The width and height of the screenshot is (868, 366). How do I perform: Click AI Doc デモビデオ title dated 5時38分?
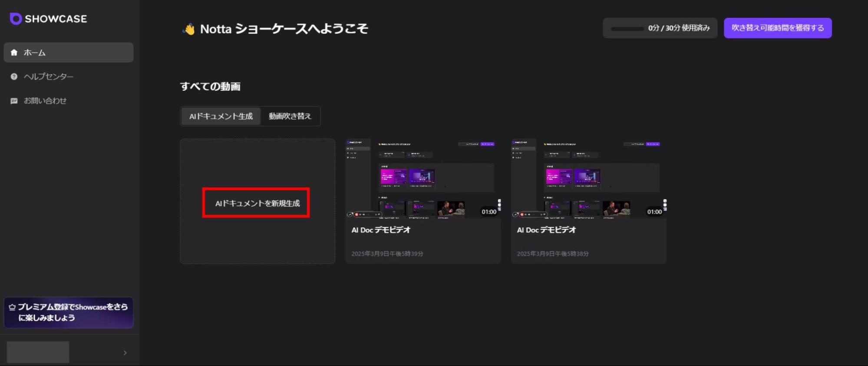[x=546, y=230]
